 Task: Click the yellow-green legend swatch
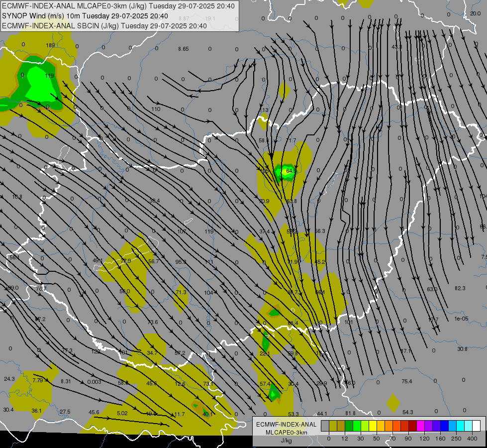point(365,426)
